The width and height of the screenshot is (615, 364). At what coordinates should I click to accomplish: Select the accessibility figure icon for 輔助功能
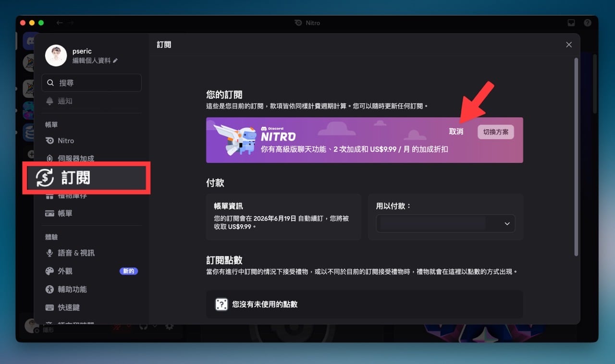pyautogui.click(x=49, y=289)
